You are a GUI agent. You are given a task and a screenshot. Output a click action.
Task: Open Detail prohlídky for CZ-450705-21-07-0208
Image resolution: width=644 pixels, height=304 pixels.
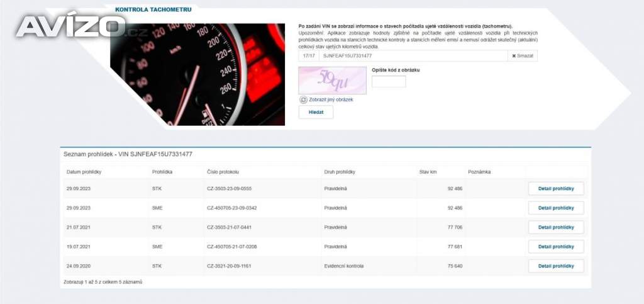coord(556,247)
